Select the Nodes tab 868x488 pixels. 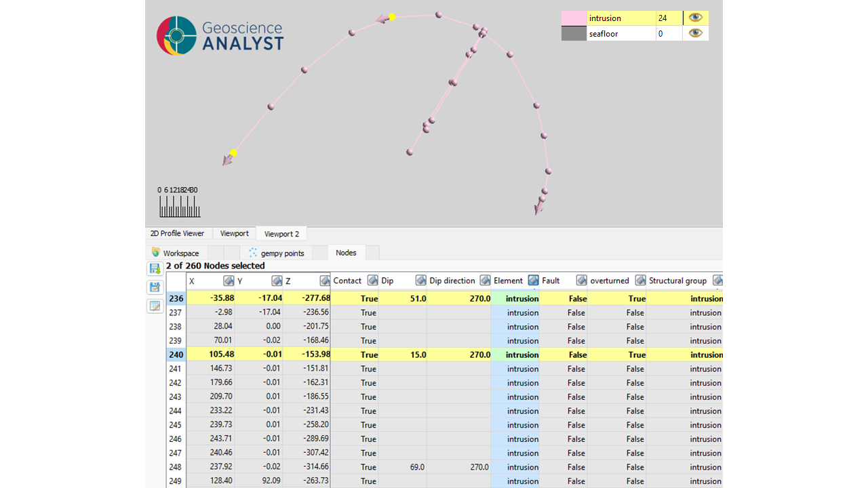(346, 252)
